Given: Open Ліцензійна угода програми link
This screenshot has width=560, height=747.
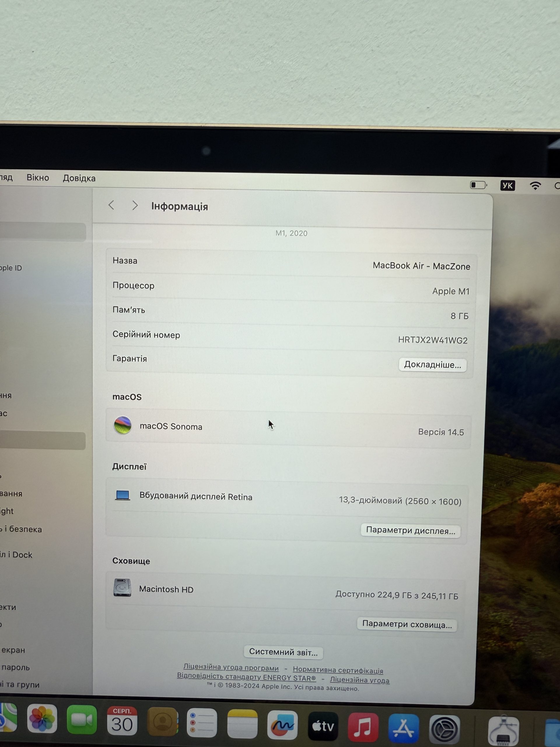Looking at the screenshot, I should 231,667.
